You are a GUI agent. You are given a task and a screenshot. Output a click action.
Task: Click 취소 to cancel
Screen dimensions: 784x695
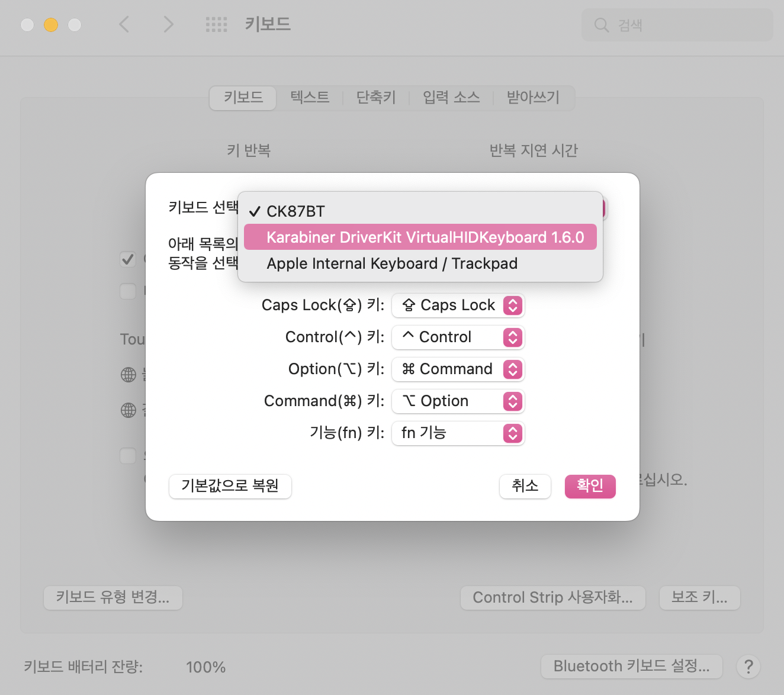pos(525,486)
